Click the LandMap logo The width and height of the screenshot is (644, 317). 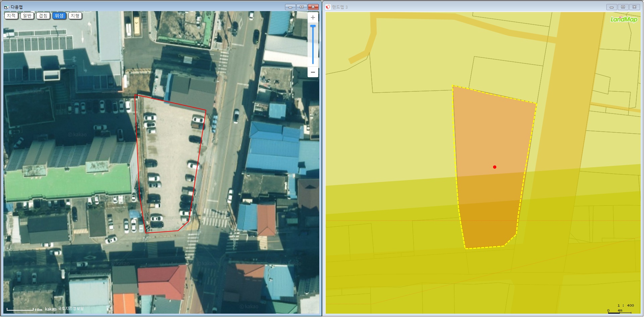tap(624, 19)
